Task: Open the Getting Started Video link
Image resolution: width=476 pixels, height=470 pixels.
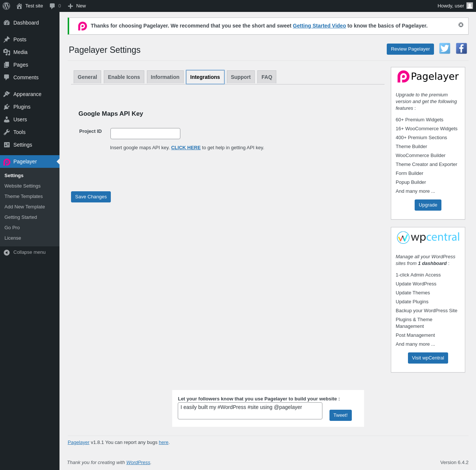Action: pos(319,26)
